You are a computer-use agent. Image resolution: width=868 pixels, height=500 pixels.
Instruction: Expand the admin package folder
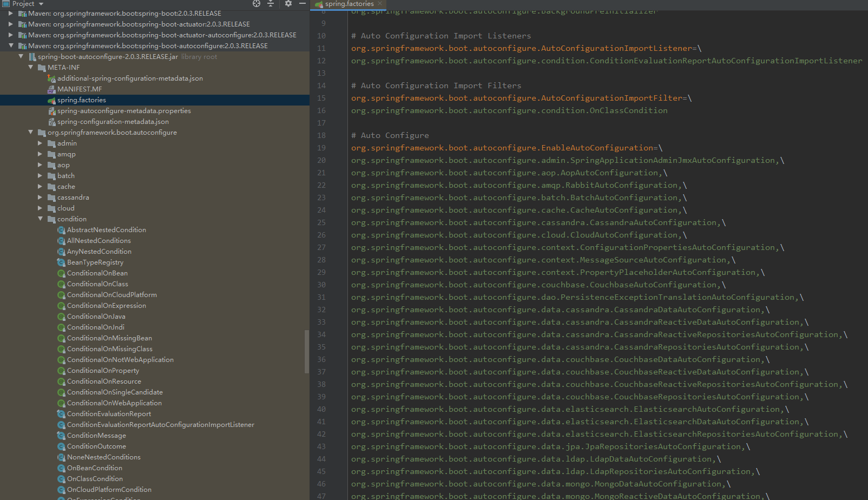point(40,143)
